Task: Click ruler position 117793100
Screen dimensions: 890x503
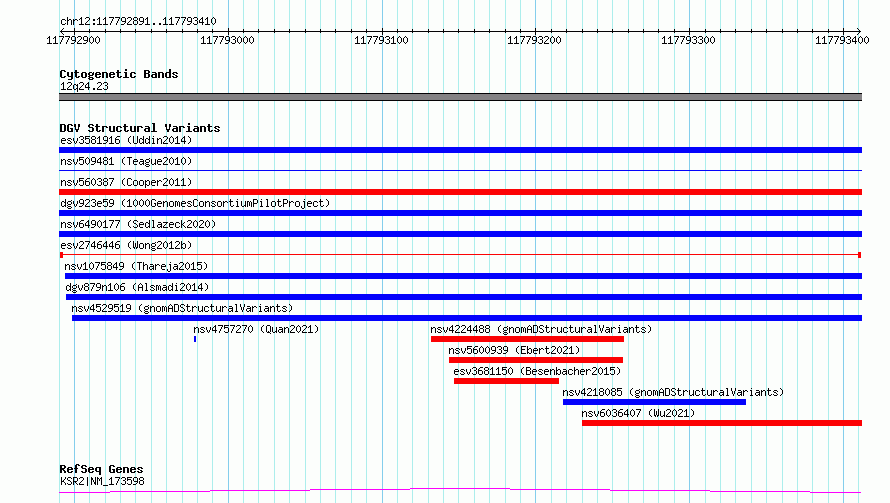Action: (381, 40)
